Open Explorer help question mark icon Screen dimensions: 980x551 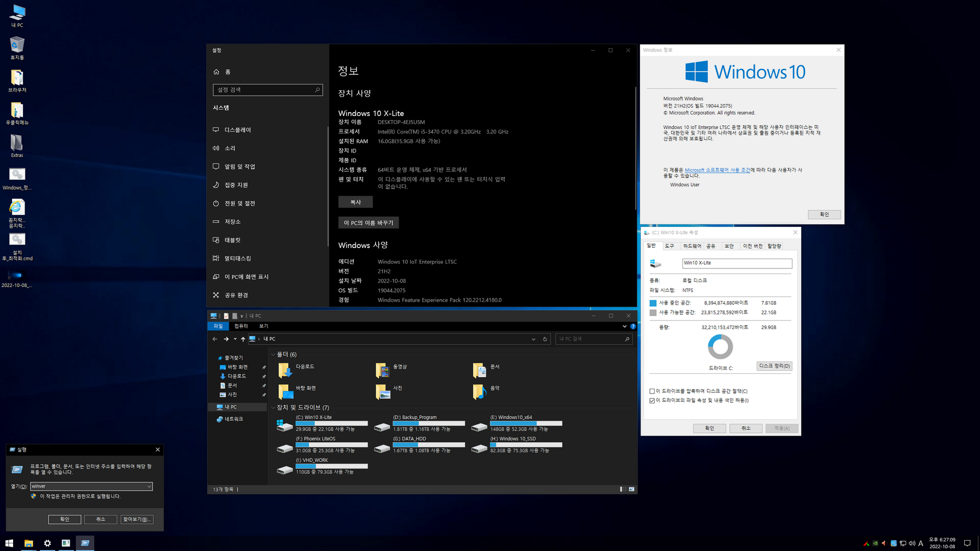coord(633,326)
